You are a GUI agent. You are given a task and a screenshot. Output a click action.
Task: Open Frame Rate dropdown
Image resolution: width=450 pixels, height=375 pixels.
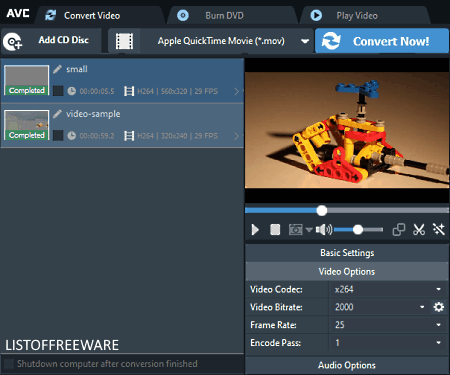pos(388,325)
